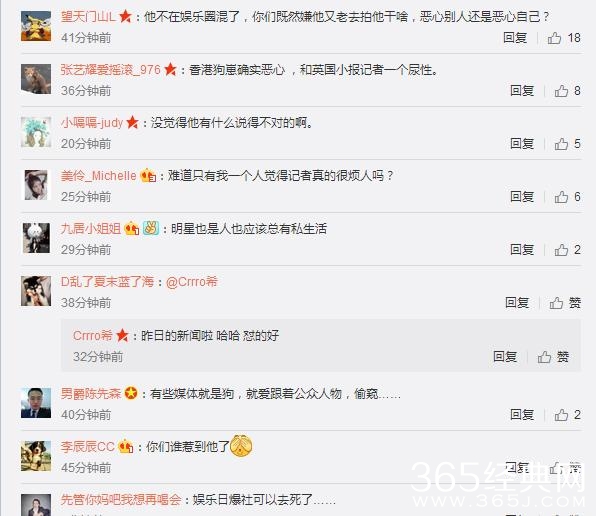Open 先管你妈吧我想再喝会's profile link
This screenshot has width=596, height=516.
[121, 500]
